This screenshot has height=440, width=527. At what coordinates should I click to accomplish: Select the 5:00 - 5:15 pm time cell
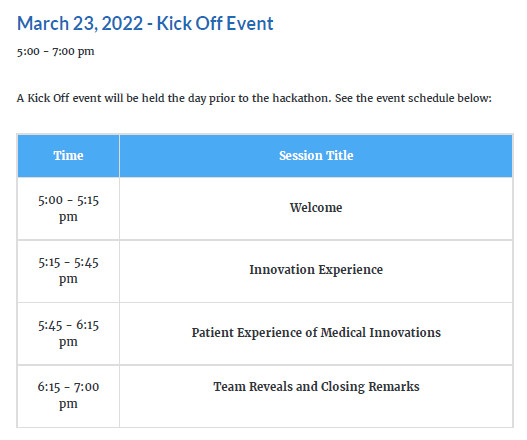point(68,208)
